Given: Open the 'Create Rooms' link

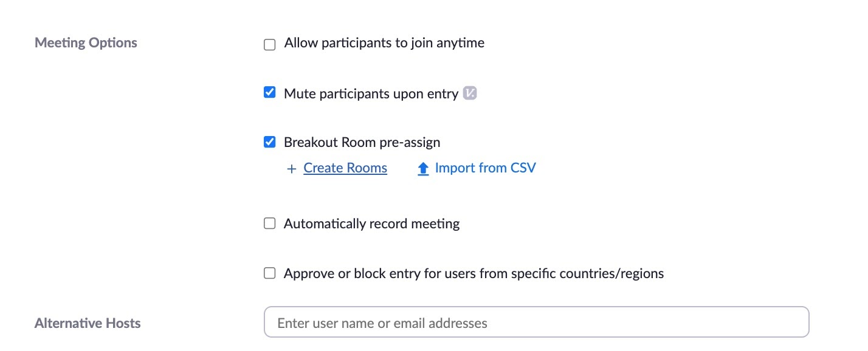Looking at the screenshot, I should [x=345, y=168].
